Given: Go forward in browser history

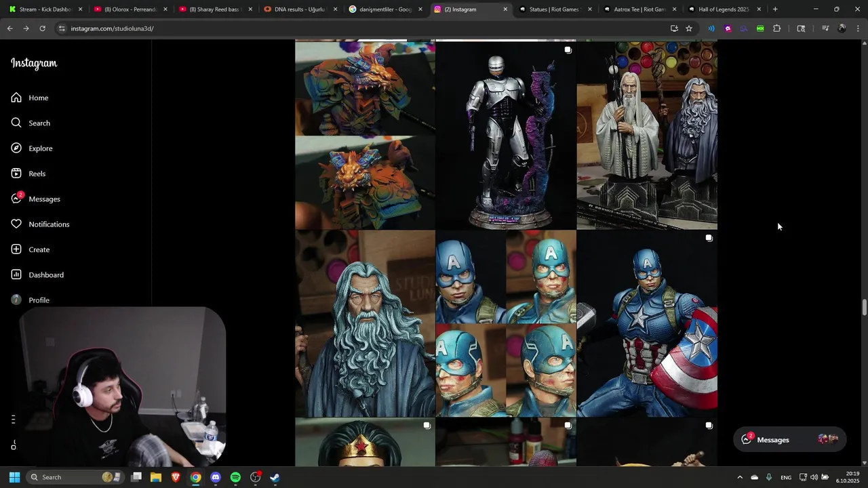Looking at the screenshot, I should tap(26, 28).
